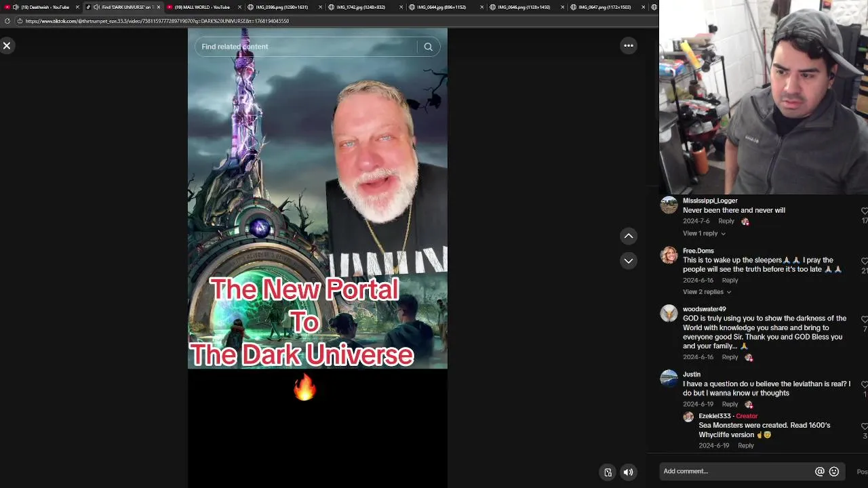Click the Justin username
868x488 pixels.
click(692, 374)
